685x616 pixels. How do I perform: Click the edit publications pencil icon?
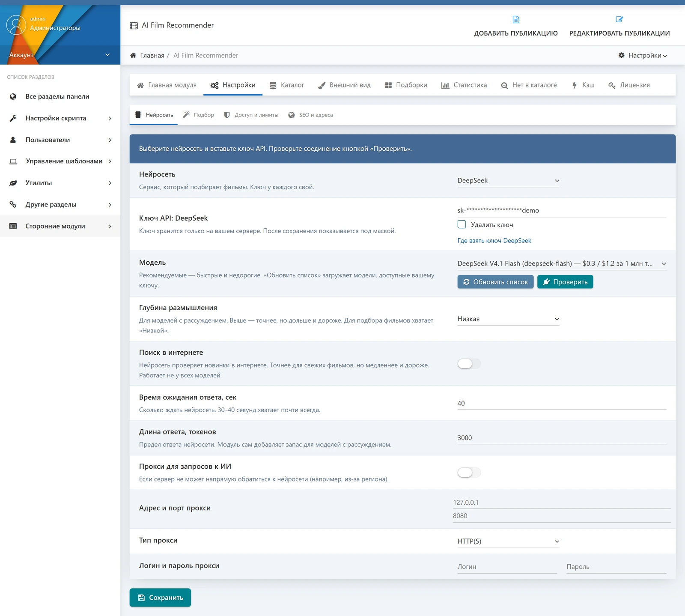[619, 19]
